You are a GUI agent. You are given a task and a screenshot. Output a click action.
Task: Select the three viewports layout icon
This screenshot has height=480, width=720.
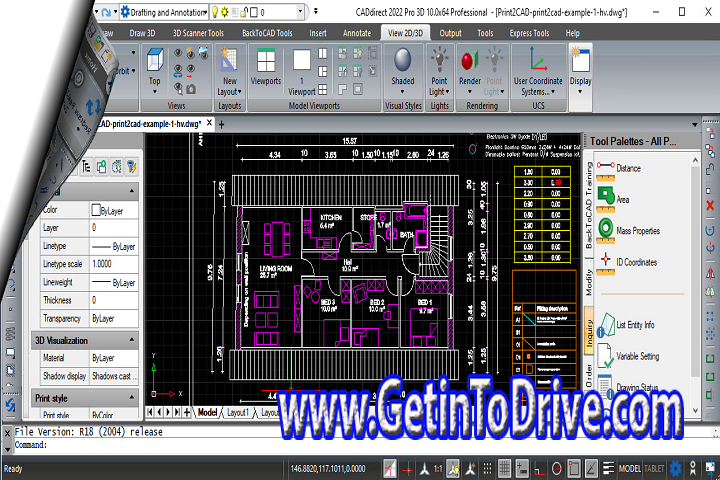tap(323, 71)
